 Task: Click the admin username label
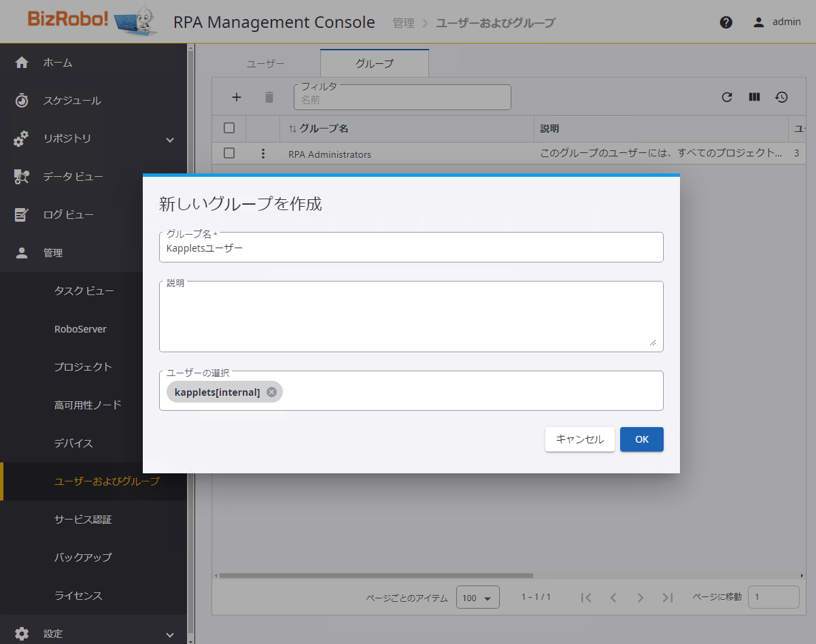[x=787, y=22]
